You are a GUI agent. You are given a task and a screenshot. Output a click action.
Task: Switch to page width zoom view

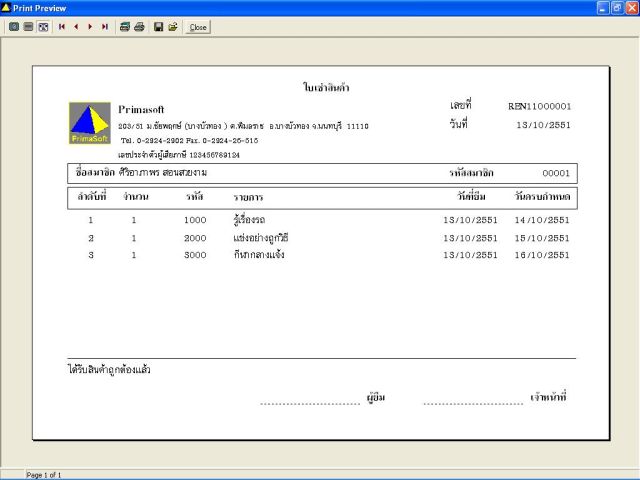click(28, 27)
